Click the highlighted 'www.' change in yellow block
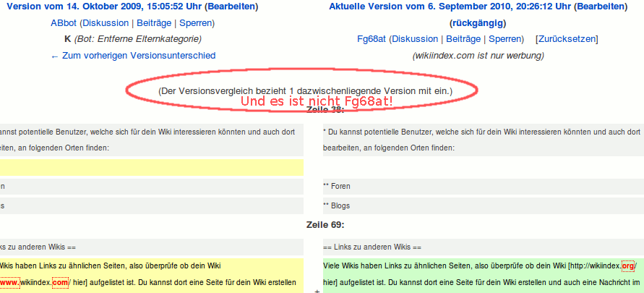This screenshot has height=293, width=644. click(x=9, y=283)
